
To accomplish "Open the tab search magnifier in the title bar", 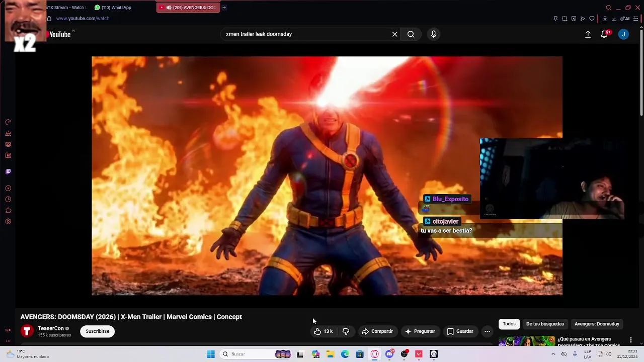I will [608, 8].
